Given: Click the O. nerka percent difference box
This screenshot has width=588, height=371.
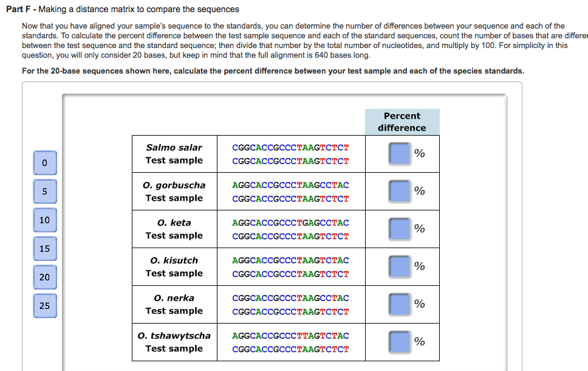Looking at the screenshot, I should (400, 304).
